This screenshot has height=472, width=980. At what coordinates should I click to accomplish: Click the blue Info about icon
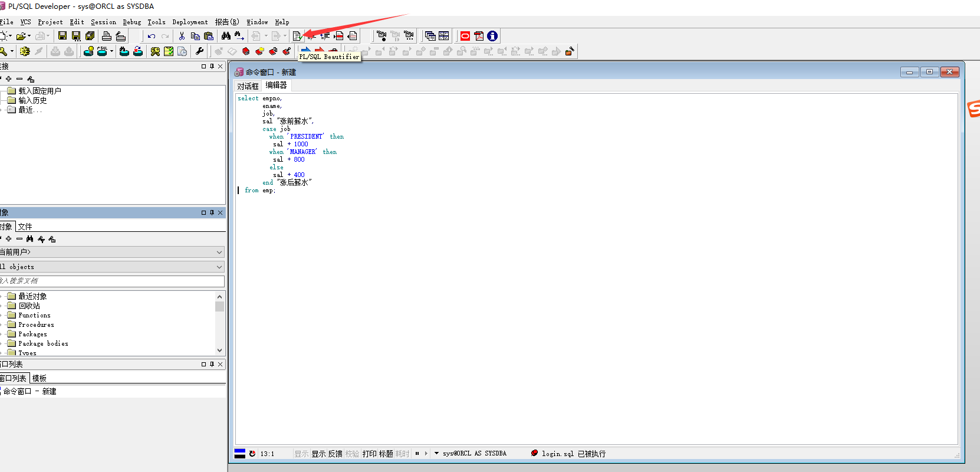(492, 36)
